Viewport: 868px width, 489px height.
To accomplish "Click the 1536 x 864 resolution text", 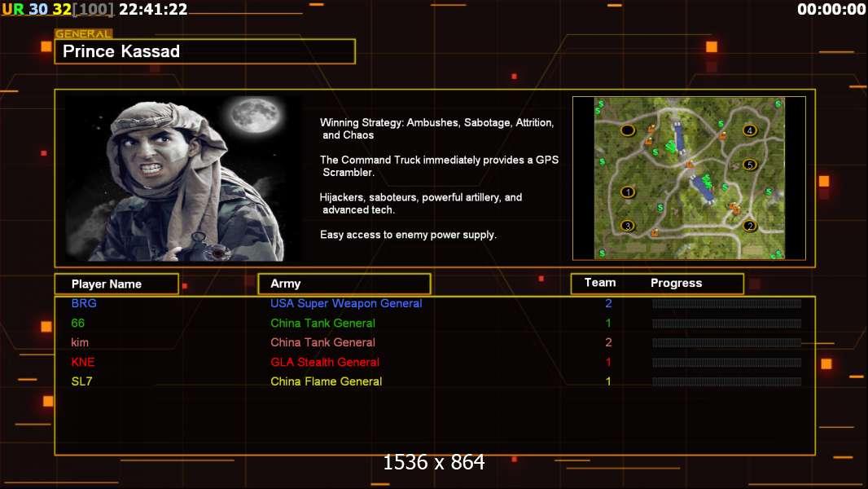I will (x=434, y=462).
